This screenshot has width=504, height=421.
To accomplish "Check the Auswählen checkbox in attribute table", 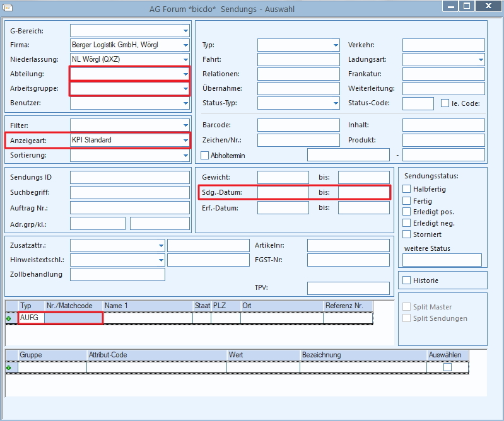I will [447, 367].
